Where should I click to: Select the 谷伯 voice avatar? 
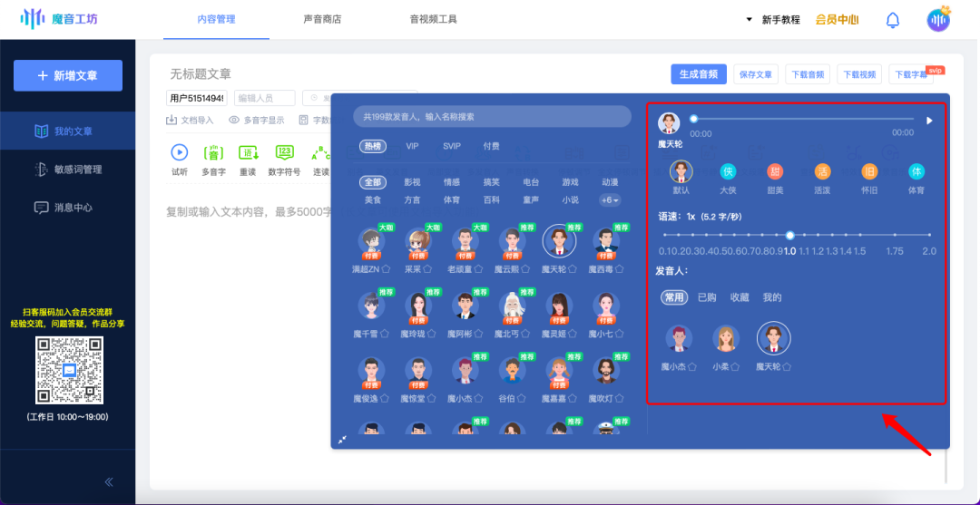[512, 370]
